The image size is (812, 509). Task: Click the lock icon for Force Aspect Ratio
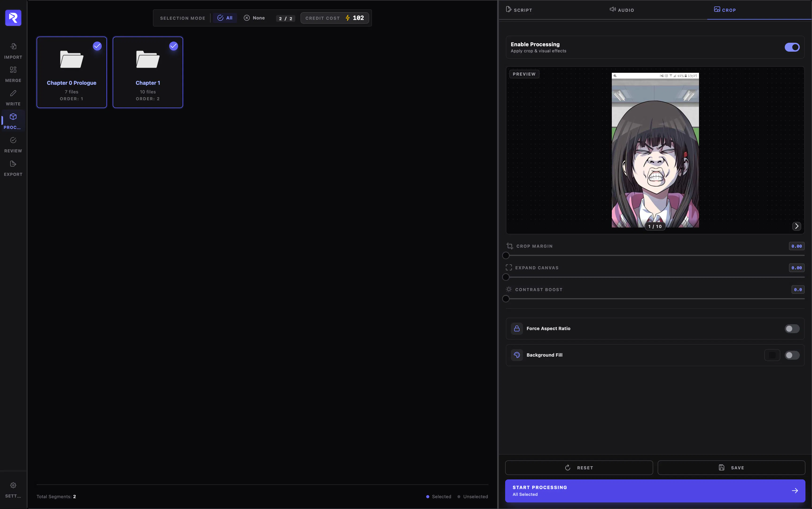pyautogui.click(x=517, y=328)
